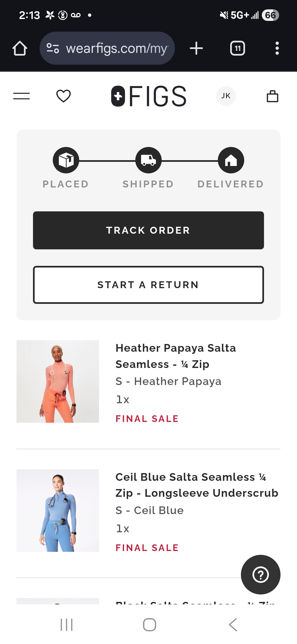Tap the Android back navigation button
Viewport: 297px width, 644px height.
pyautogui.click(x=233, y=625)
